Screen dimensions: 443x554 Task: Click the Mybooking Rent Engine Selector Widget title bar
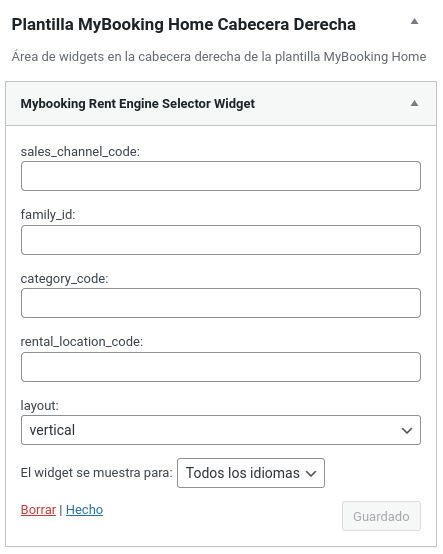tap(221, 104)
